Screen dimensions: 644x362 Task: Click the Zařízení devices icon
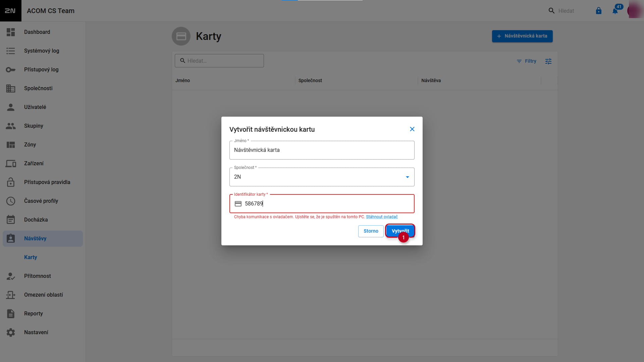pos(11,164)
